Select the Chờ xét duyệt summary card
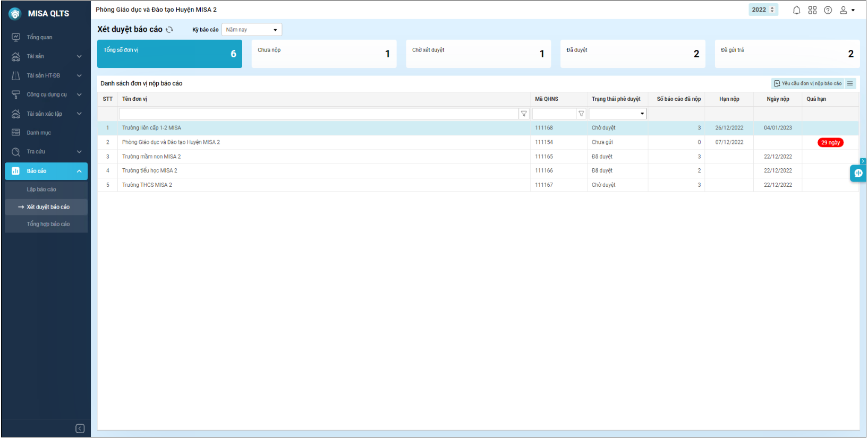 478,54
